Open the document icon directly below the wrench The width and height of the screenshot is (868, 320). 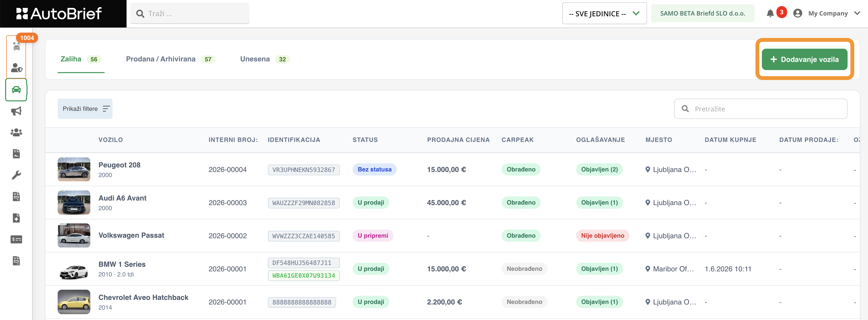(x=16, y=196)
